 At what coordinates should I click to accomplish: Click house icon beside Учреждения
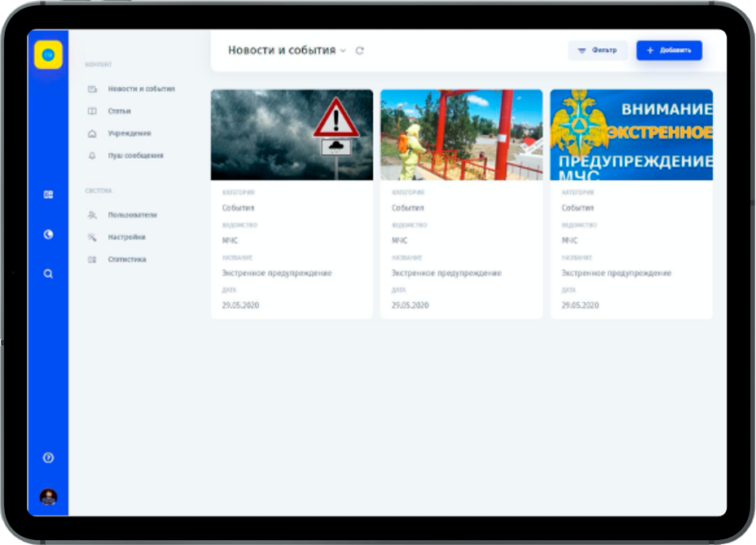pos(92,133)
